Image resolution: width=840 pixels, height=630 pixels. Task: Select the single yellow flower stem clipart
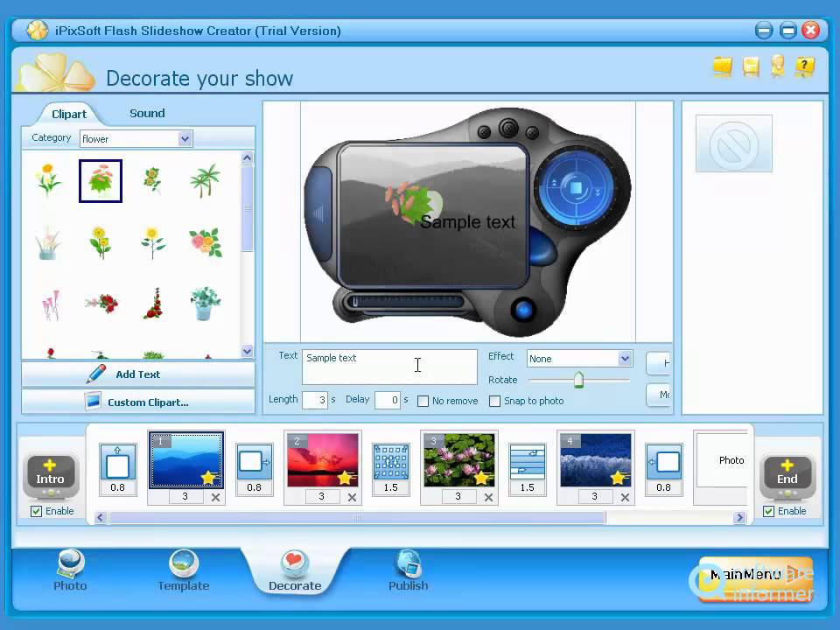coord(152,242)
